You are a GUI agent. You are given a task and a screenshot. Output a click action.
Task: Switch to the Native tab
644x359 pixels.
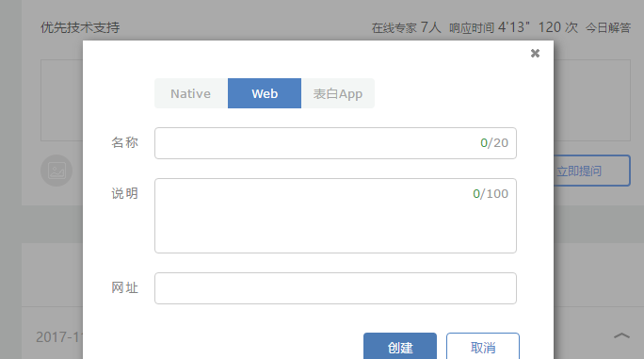(191, 93)
